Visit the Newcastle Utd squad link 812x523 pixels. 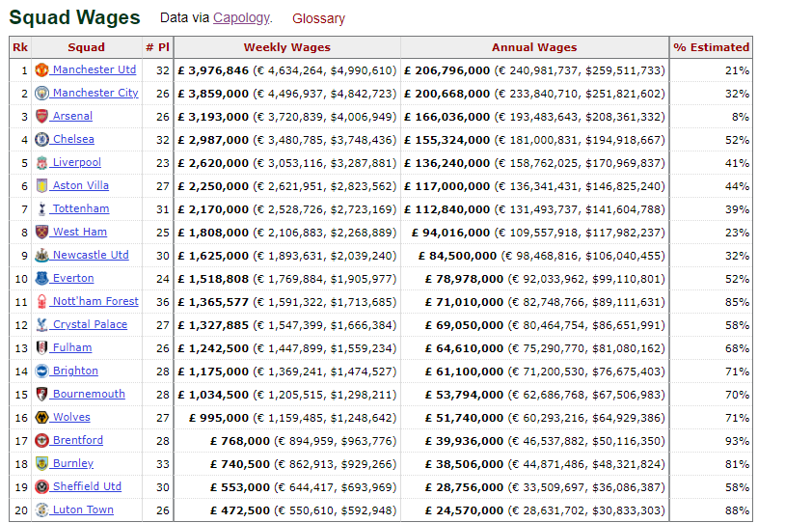91,255
